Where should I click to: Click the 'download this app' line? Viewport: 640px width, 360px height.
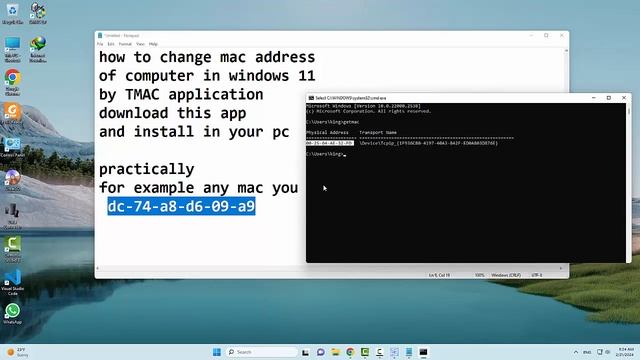click(172, 113)
